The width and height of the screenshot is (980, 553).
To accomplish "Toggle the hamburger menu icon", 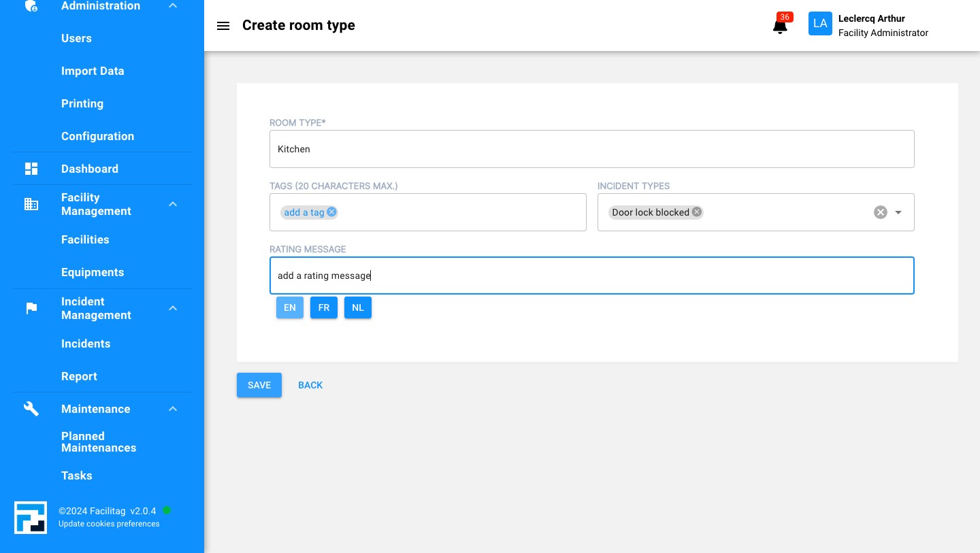I will click(223, 26).
